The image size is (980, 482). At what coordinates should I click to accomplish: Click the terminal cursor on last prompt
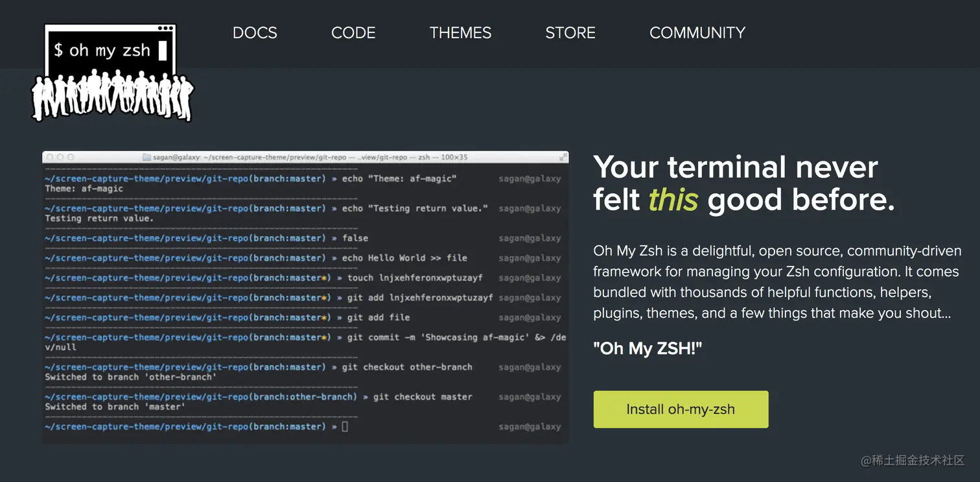point(345,427)
